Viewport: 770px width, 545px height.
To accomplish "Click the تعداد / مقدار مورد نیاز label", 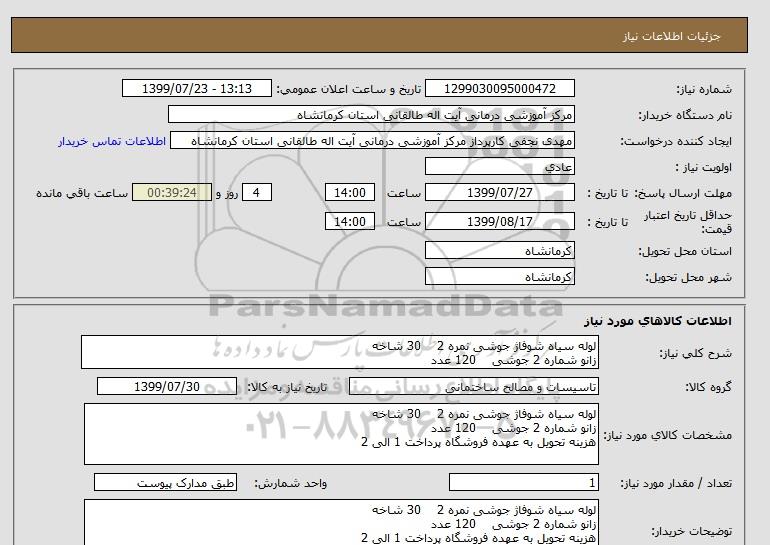I will 676,484.
